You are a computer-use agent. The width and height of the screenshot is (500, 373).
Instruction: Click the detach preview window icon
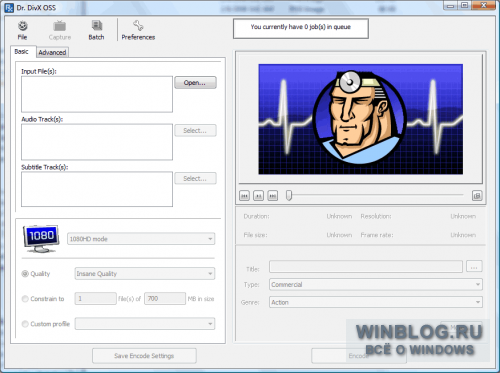click(x=477, y=196)
